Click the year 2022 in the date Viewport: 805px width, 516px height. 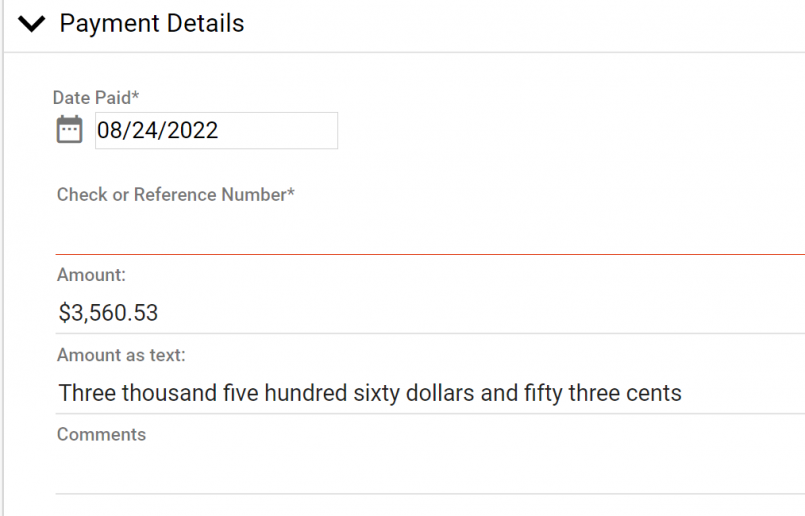point(193,130)
